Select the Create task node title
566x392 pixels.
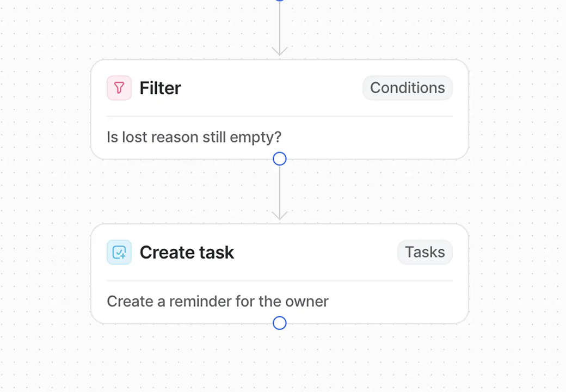point(187,253)
